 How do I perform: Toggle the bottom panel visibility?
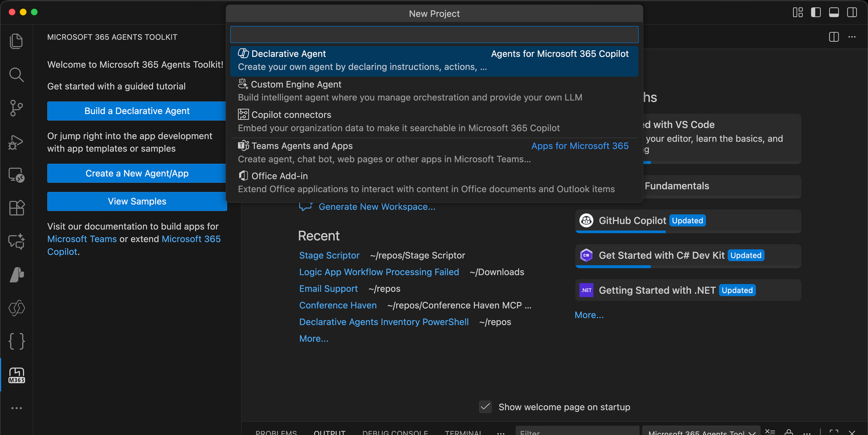pos(834,12)
